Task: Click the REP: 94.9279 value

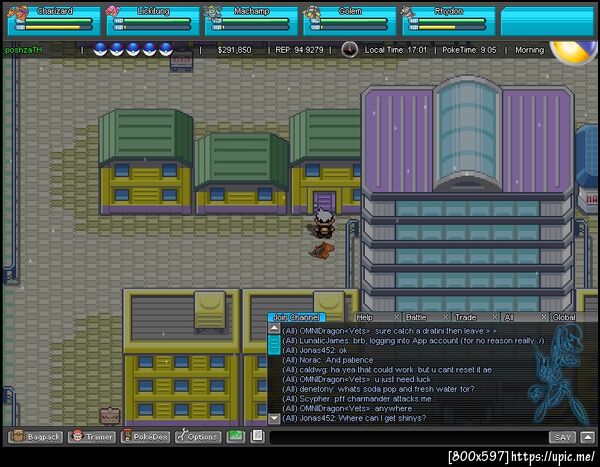Action: pos(299,50)
